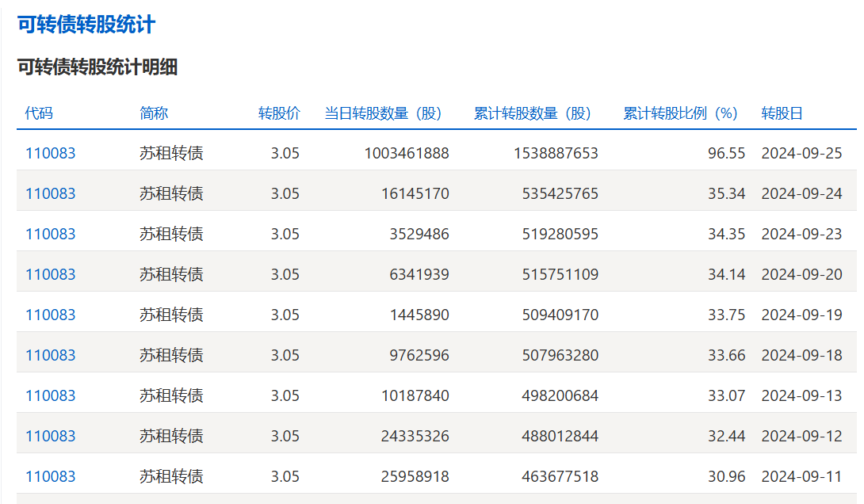Open code link 110083 for 2024-09-23 row
The image size is (864, 504).
pos(50,234)
